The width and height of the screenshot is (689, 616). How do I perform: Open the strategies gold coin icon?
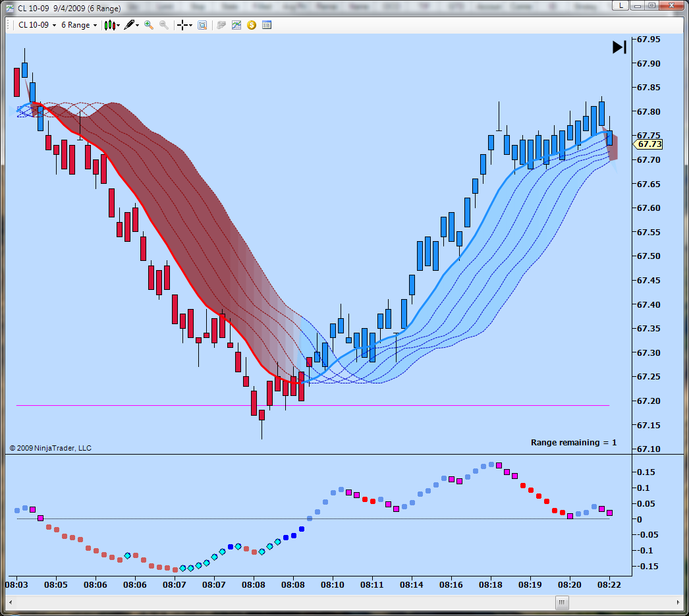[252, 25]
